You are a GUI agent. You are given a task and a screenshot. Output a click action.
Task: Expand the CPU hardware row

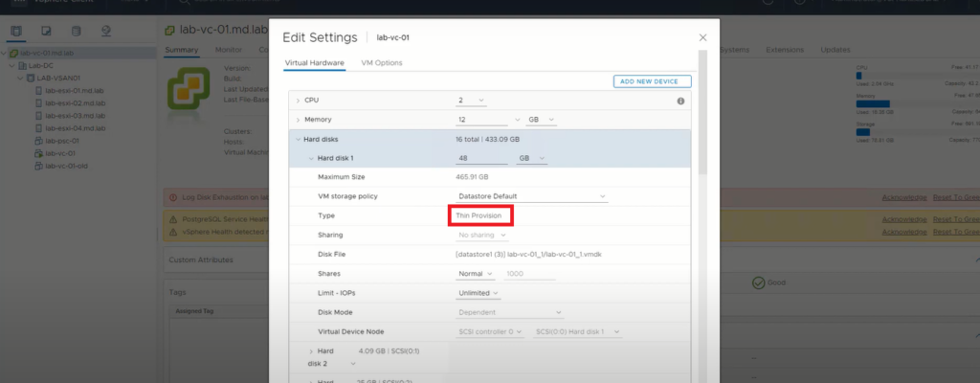(298, 101)
